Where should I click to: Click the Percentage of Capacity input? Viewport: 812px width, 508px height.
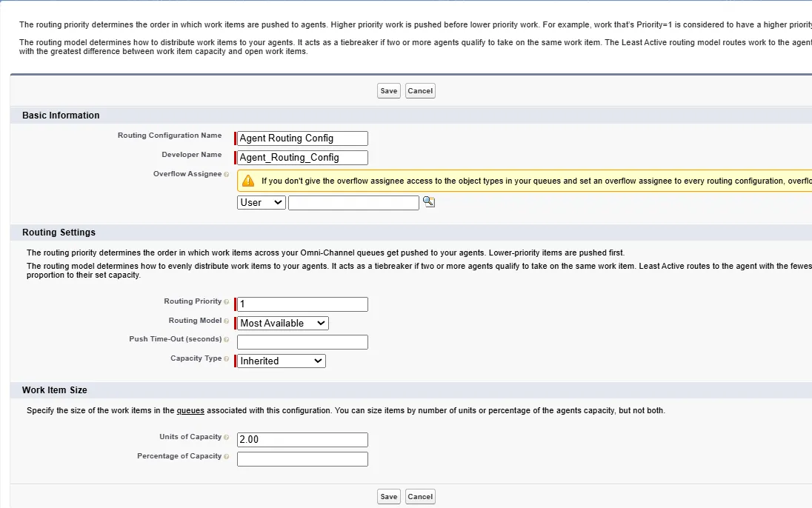(x=302, y=459)
